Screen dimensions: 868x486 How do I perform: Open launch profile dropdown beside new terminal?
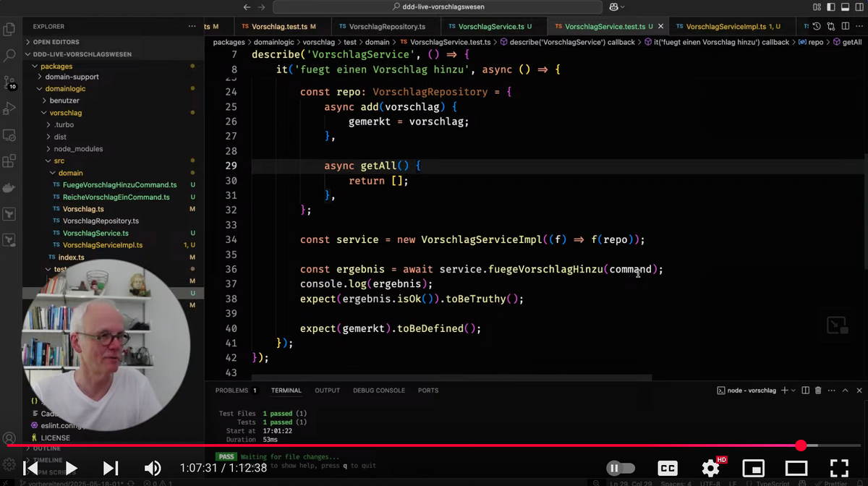(794, 391)
